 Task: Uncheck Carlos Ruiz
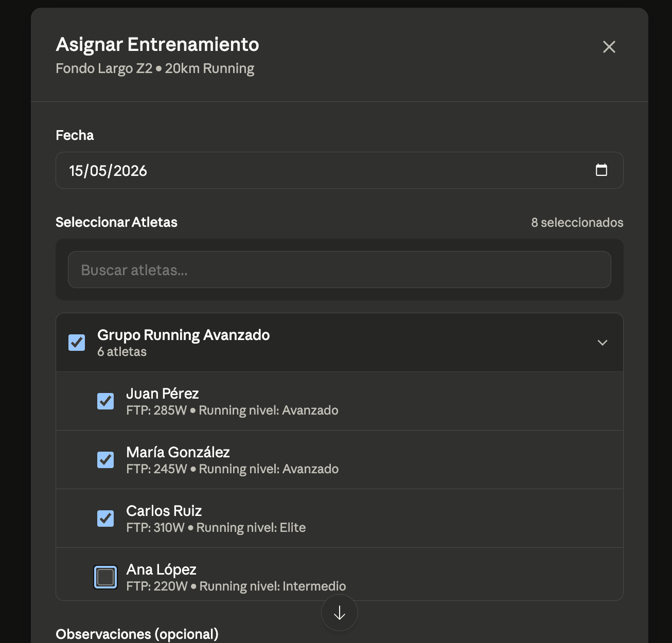(105, 518)
